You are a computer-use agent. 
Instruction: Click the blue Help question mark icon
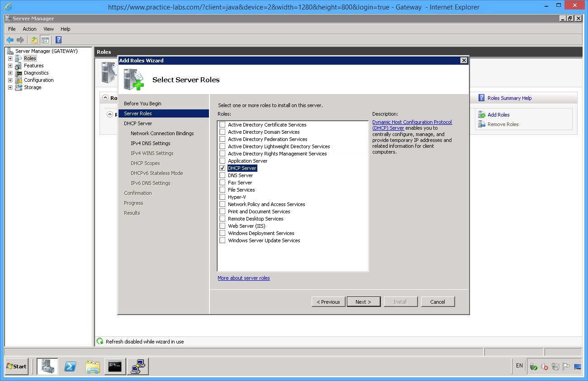pyautogui.click(x=58, y=40)
